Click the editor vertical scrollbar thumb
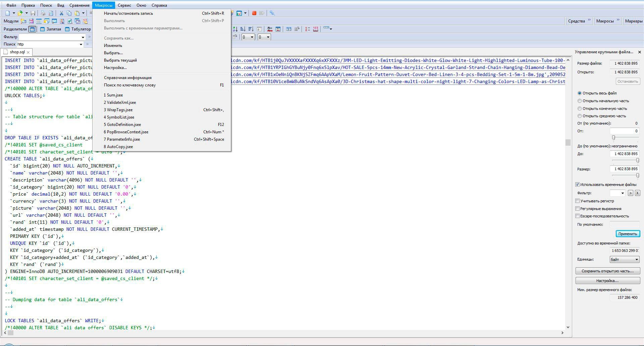Image resolution: width=644 pixels, height=346 pixels. tap(568, 143)
